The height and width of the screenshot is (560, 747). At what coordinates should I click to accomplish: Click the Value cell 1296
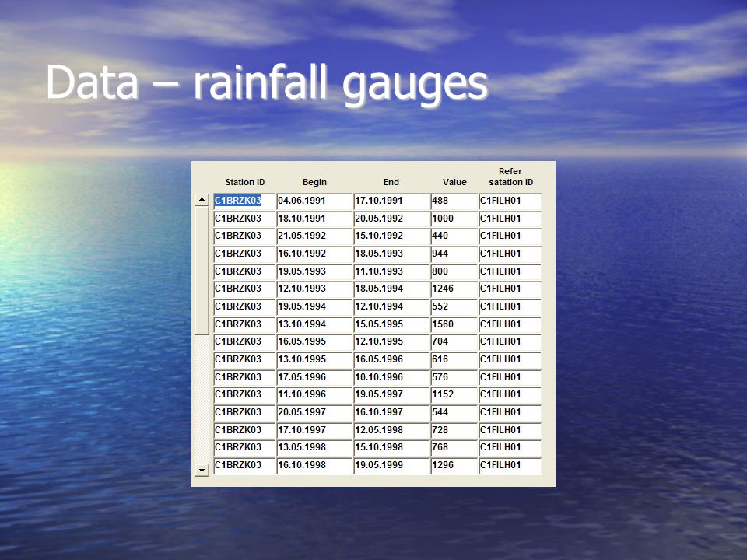[454, 465]
